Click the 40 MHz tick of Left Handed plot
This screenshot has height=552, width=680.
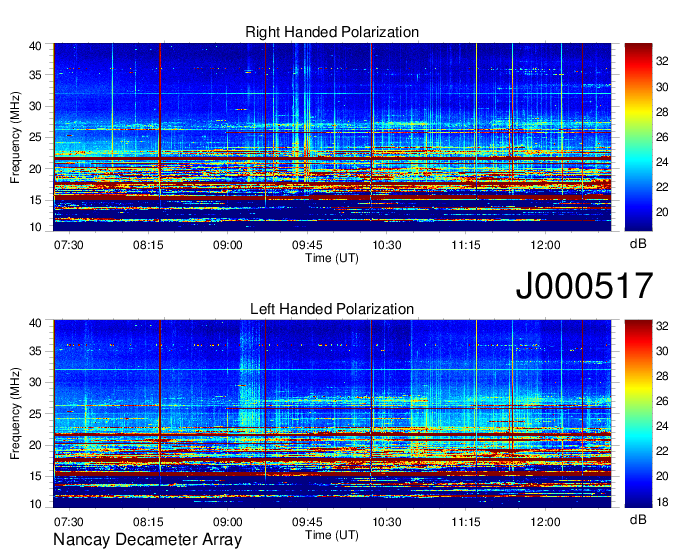[x=36, y=323]
